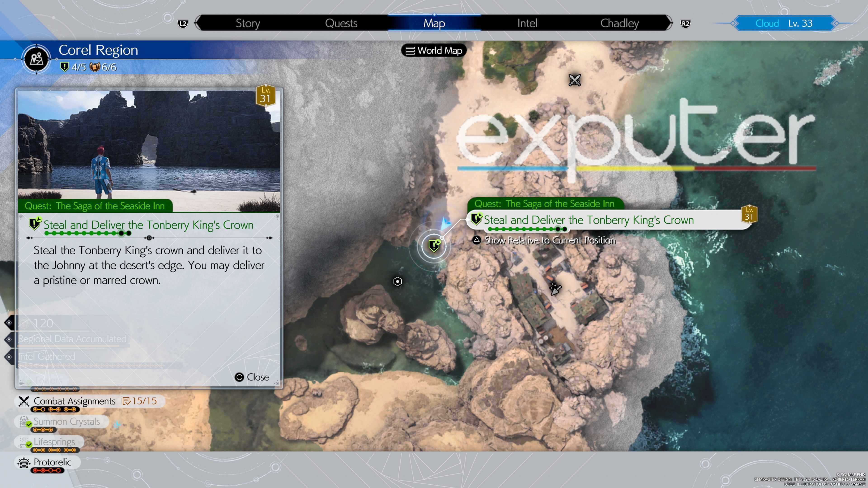Open the Chadley tab
Screen dimensions: 868x488
619,23
